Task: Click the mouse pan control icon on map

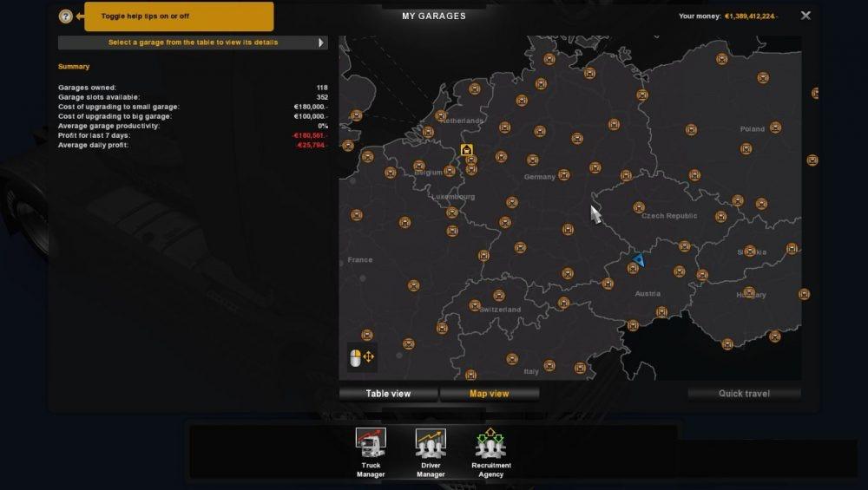Action: (361, 356)
